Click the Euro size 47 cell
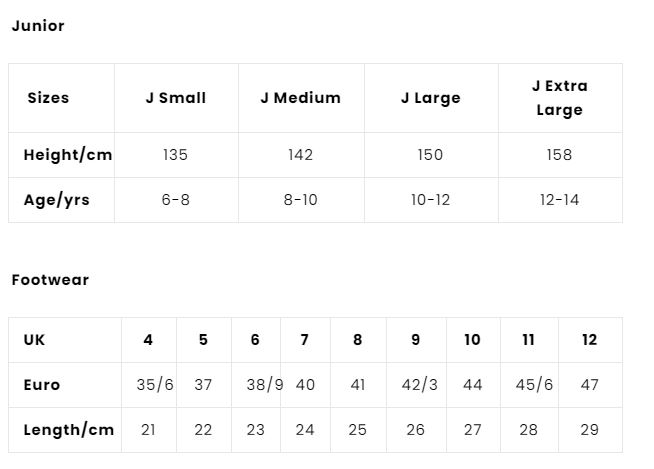This screenshot has width=654, height=469. pos(589,385)
